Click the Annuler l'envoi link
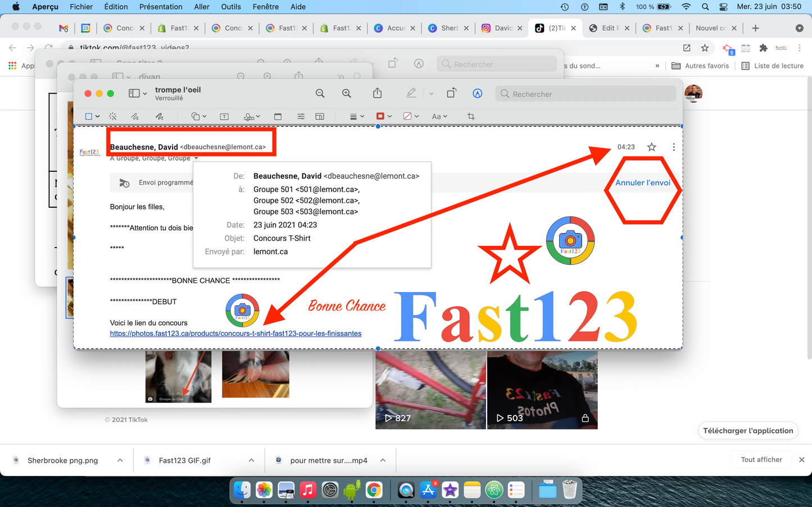This screenshot has height=507, width=812. pos(642,182)
